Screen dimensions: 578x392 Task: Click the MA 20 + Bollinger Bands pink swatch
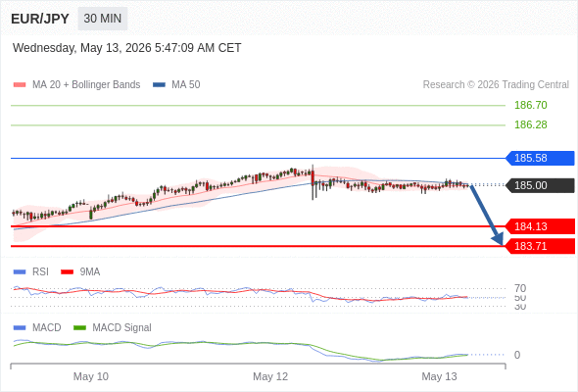pyautogui.click(x=20, y=85)
